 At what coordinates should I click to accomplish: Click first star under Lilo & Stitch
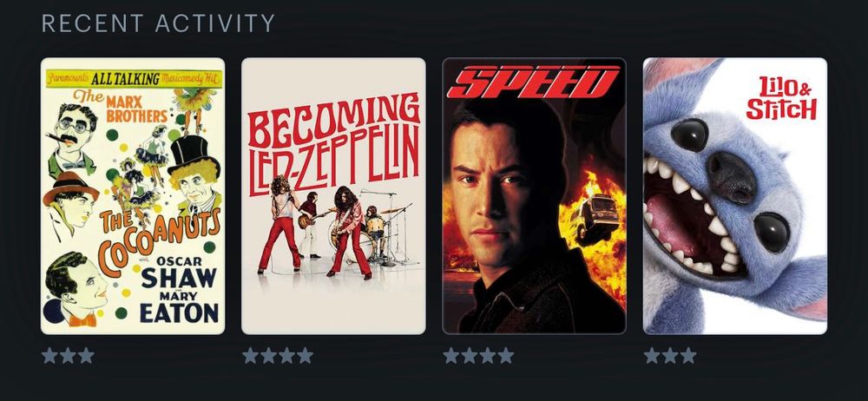click(652, 356)
